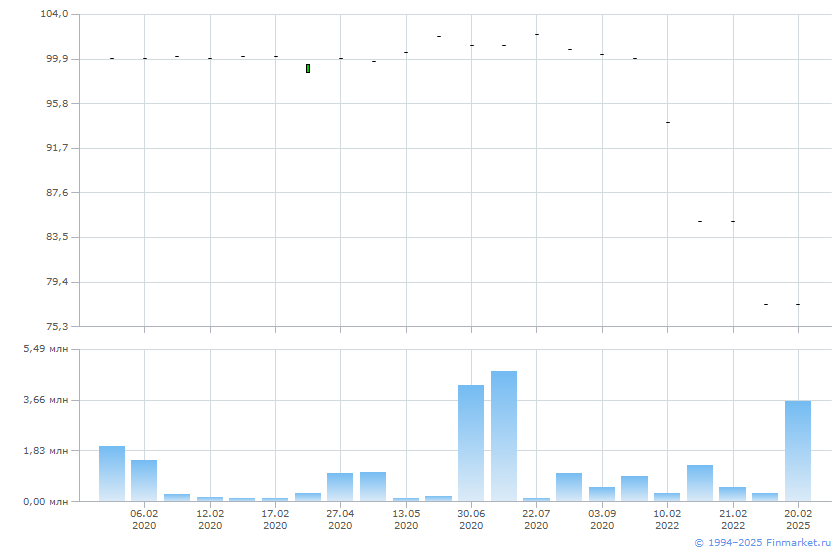Click the price tick on the 21.02 2022 line
The width and height of the screenshot is (840, 550).
click(733, 221)
